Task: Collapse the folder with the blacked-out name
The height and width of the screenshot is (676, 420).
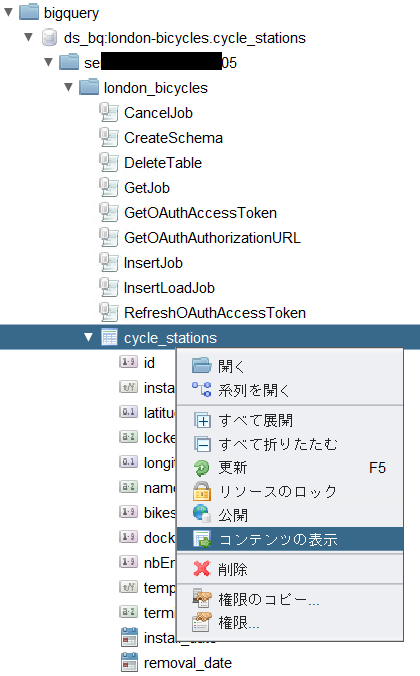Action: [x=49, y=63]
